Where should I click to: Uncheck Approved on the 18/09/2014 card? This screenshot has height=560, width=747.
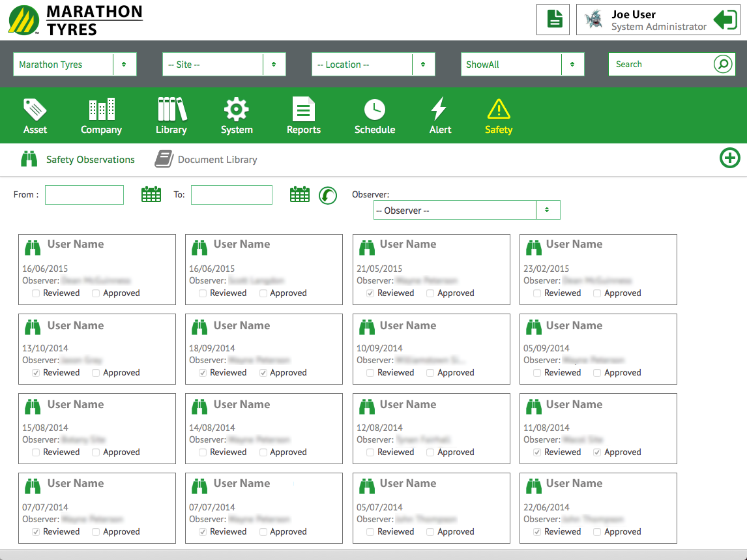263,373
